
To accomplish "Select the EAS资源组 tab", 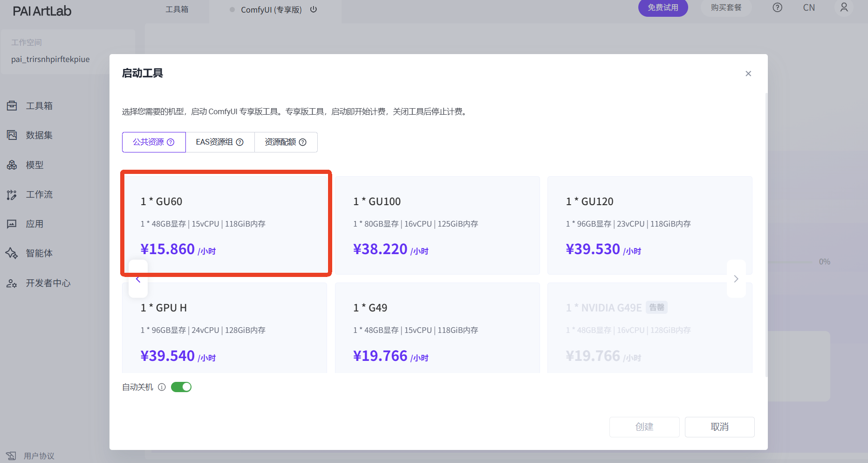I will click(220, 142).
